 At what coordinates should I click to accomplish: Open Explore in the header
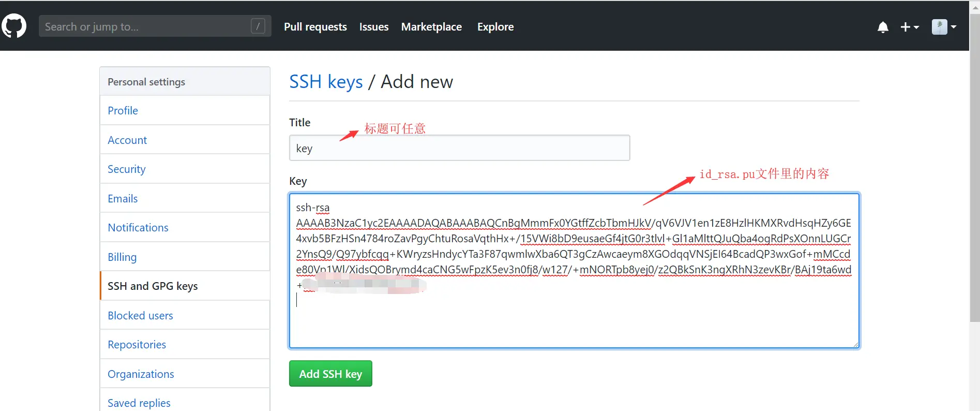pos(495,27)
